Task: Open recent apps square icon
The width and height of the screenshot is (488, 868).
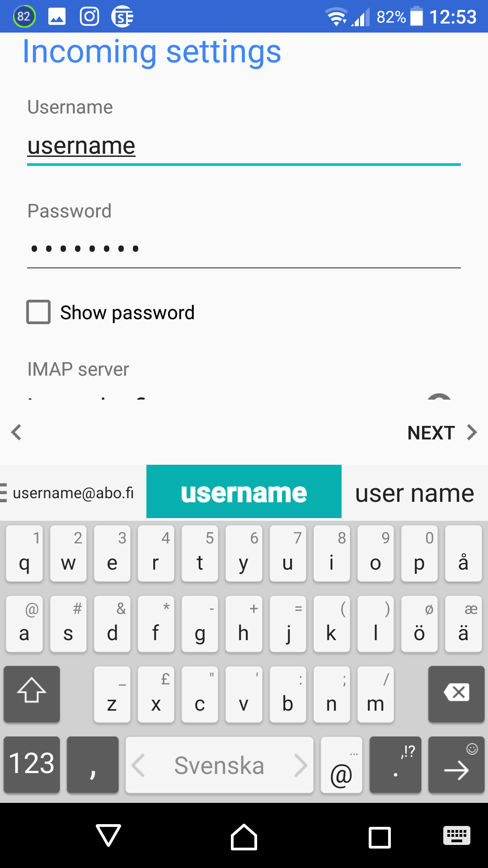Action: (x=380, y=837)
